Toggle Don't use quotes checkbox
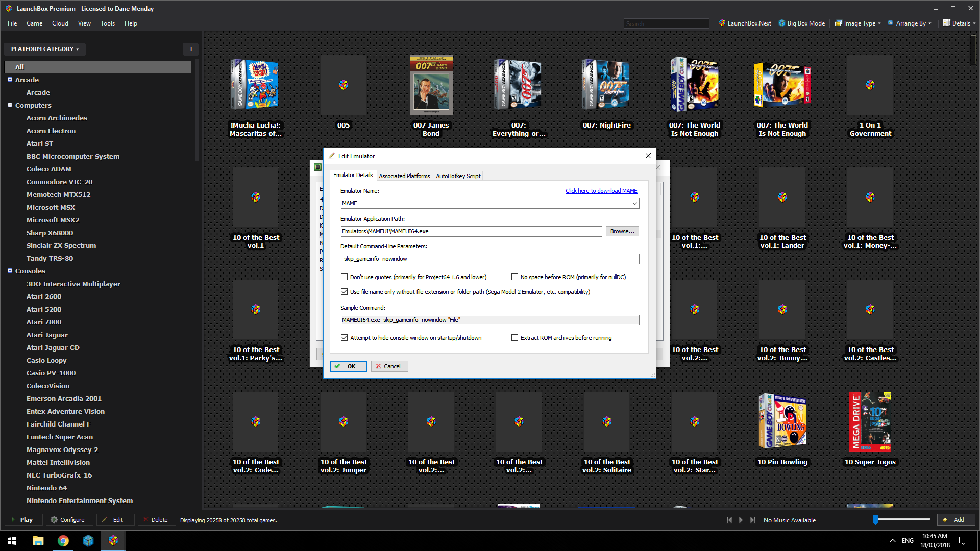 tap(344, 277)
